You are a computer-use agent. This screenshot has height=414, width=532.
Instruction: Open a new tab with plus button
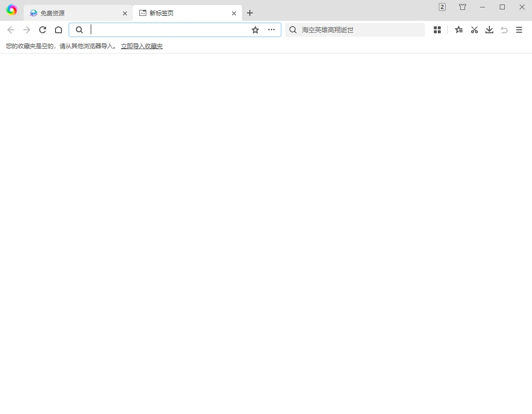click(250, 13)
